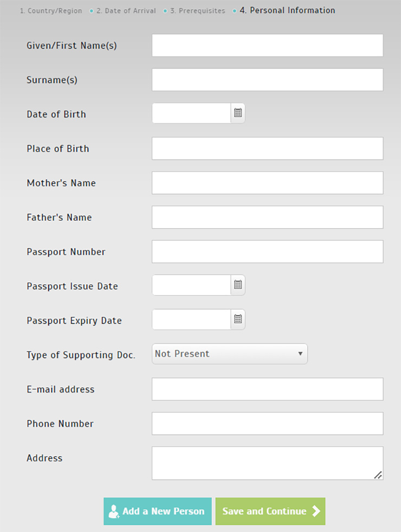Focus the Place of Birth field
Viewport: 401px width, 532px height.
pos(268,148)
